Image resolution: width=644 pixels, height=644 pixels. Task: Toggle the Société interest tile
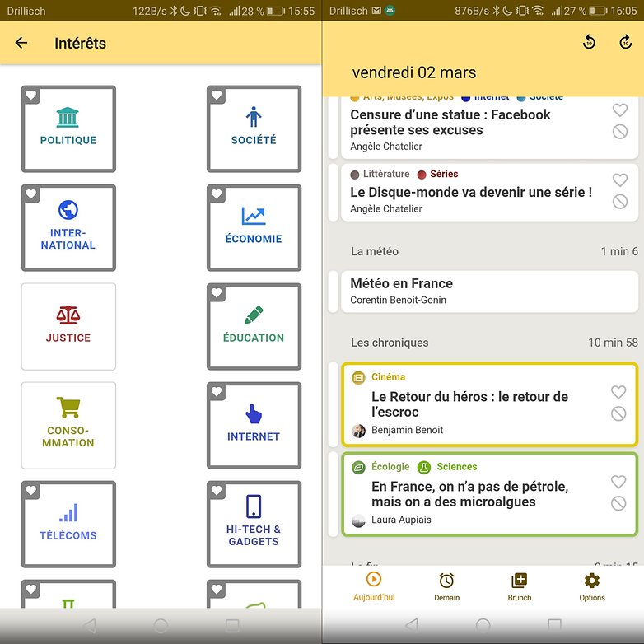tap(254, 129)
